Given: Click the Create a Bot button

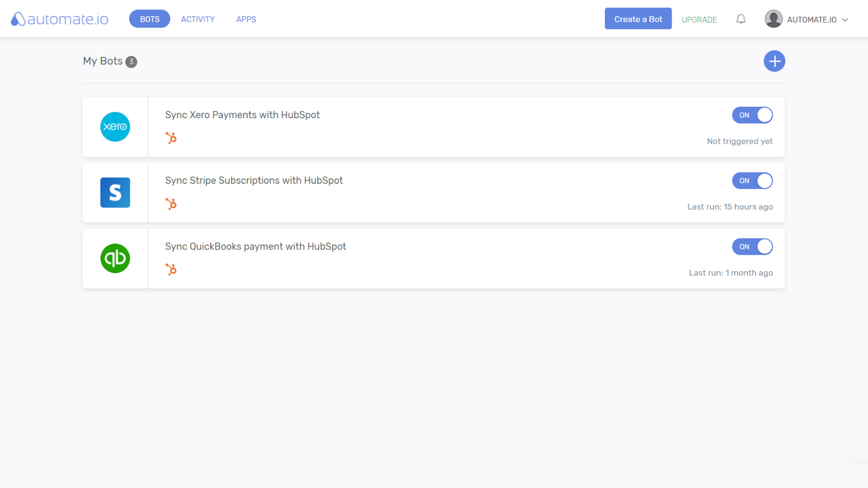Looking at the screenshot, I should tap(638, 19).
